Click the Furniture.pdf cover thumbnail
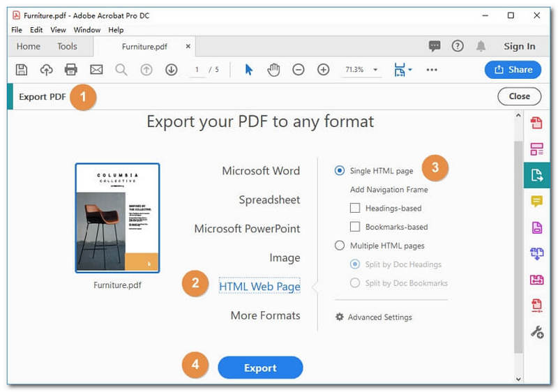This screenshot has height=392, width=558. coord(117,218)
